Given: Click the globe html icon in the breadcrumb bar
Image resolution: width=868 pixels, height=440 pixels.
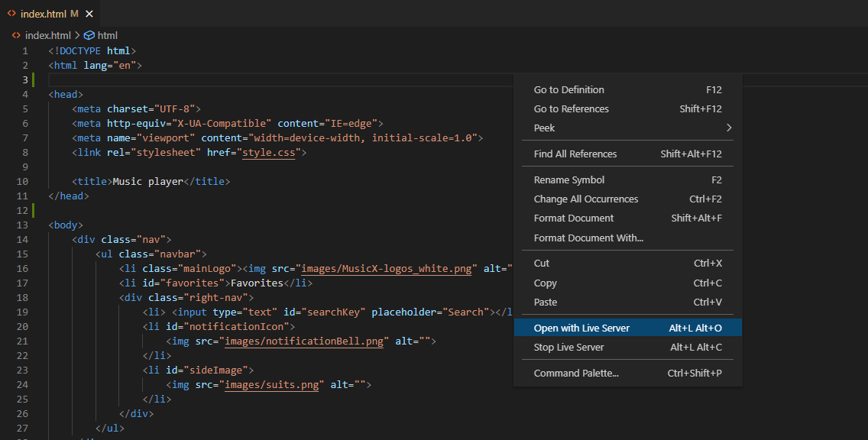Looking at the screenshot, I should pos(88,35).
